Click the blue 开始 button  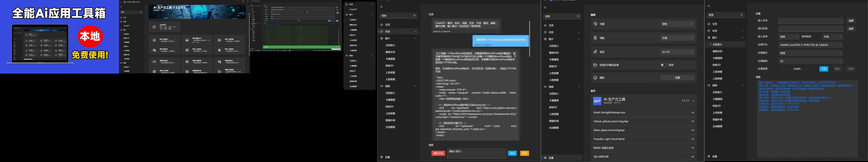[x=824, y=69]
